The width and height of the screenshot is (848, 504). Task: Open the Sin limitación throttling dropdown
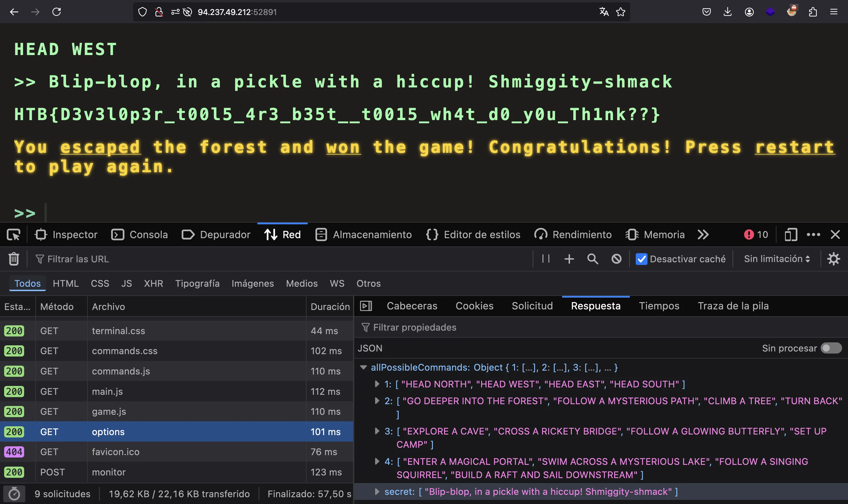[x=777, y=259]
